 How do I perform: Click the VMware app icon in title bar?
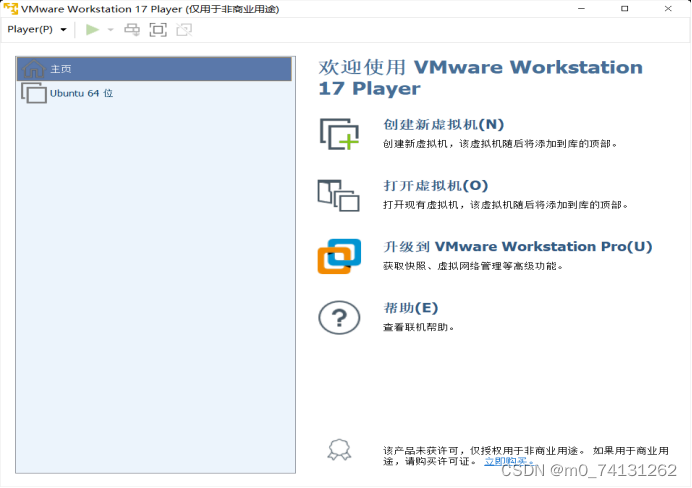pyautogui.click(x=11, y=9)
